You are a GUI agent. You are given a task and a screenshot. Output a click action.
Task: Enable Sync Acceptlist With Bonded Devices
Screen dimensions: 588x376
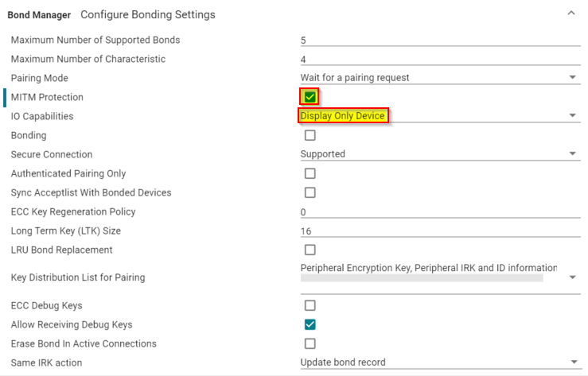310,192
